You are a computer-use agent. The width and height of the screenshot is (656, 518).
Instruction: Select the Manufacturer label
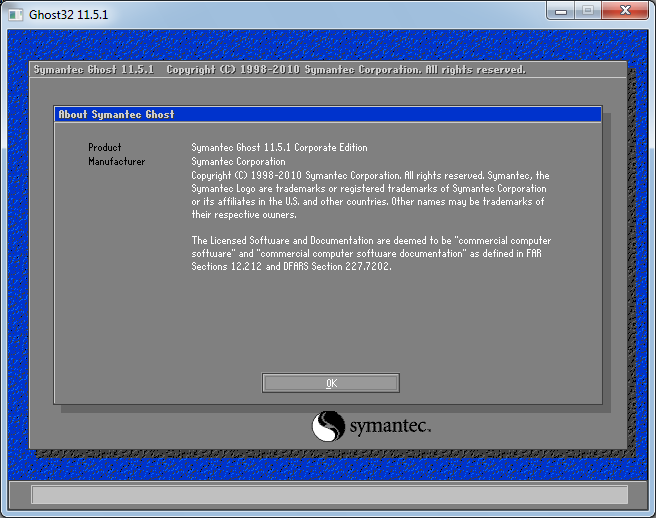click(116, 161)
